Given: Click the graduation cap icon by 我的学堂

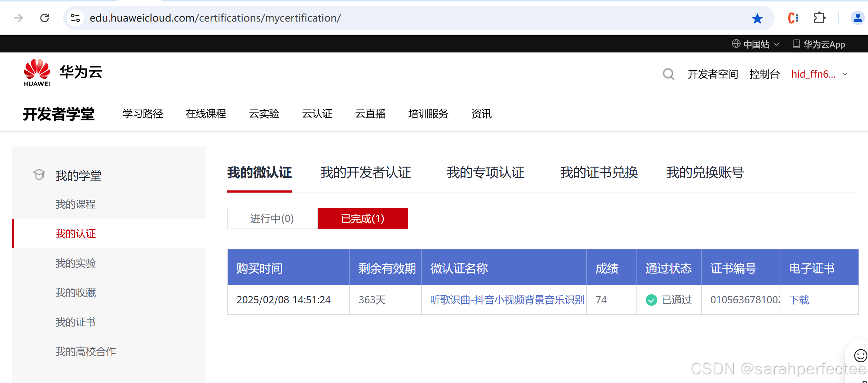Looking at the screenshot, I should 39,175.
